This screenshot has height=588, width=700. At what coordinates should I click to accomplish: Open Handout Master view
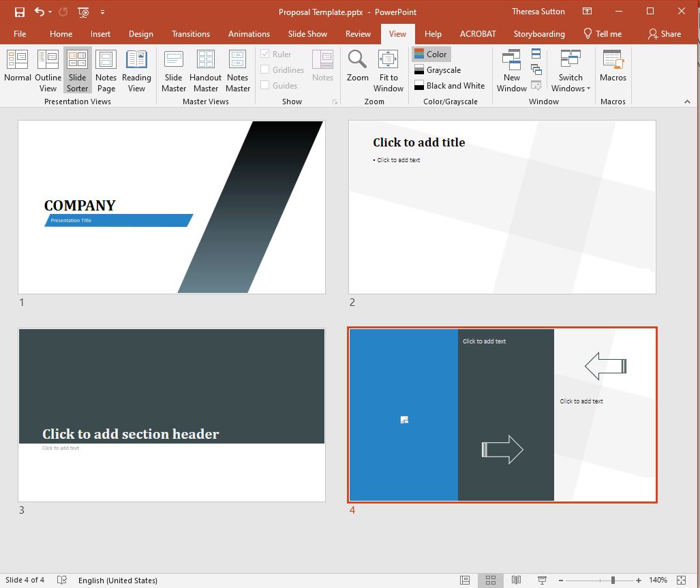[205, 69]
